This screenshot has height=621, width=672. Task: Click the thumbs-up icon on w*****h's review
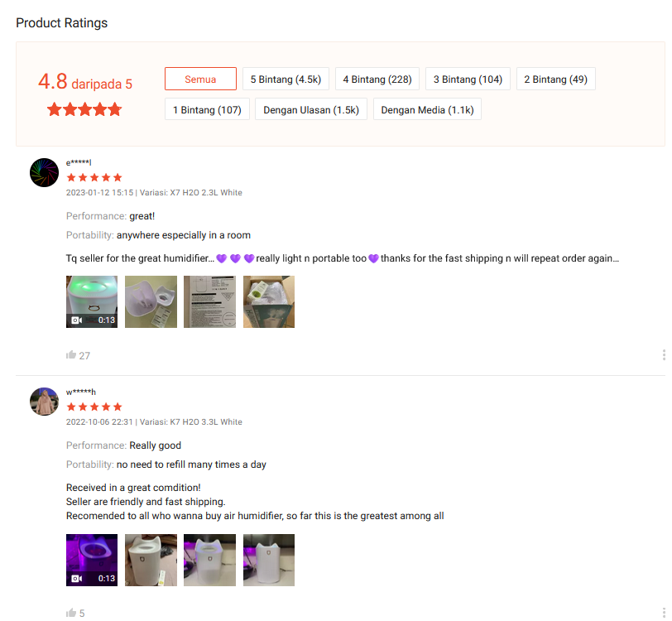tap(71, 613)
